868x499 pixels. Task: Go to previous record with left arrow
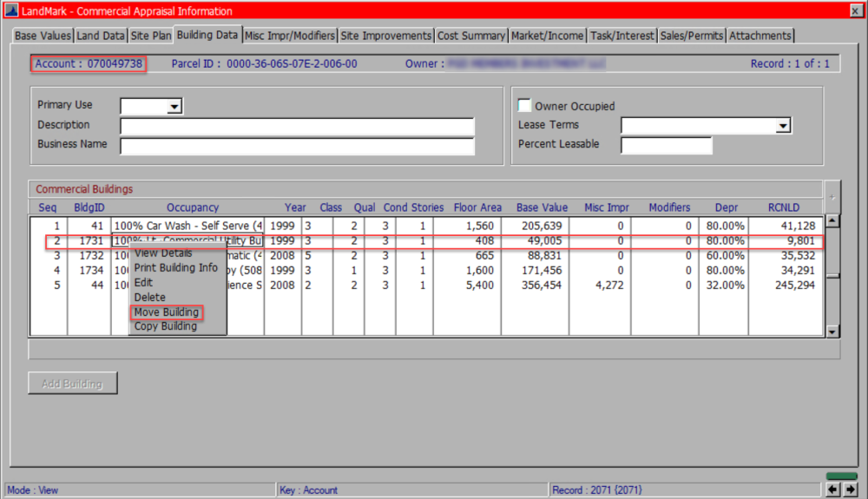(832, 489)
